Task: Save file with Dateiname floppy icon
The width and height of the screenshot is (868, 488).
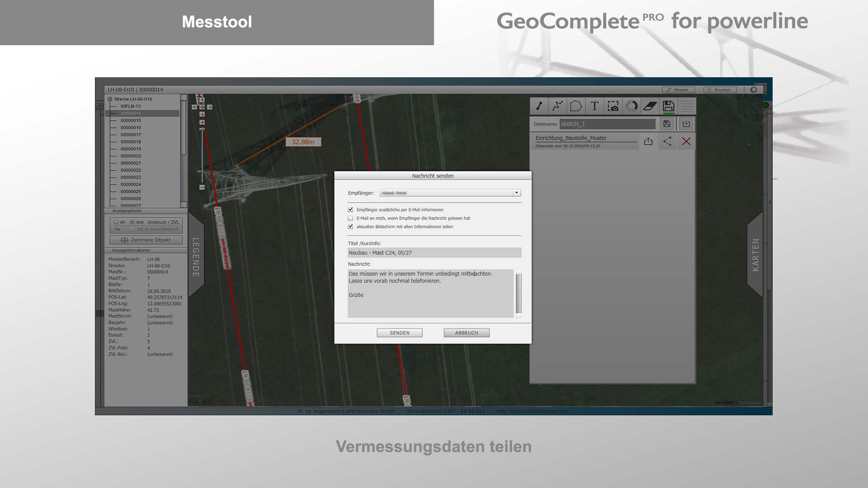Action: click(x=667, y=124)
